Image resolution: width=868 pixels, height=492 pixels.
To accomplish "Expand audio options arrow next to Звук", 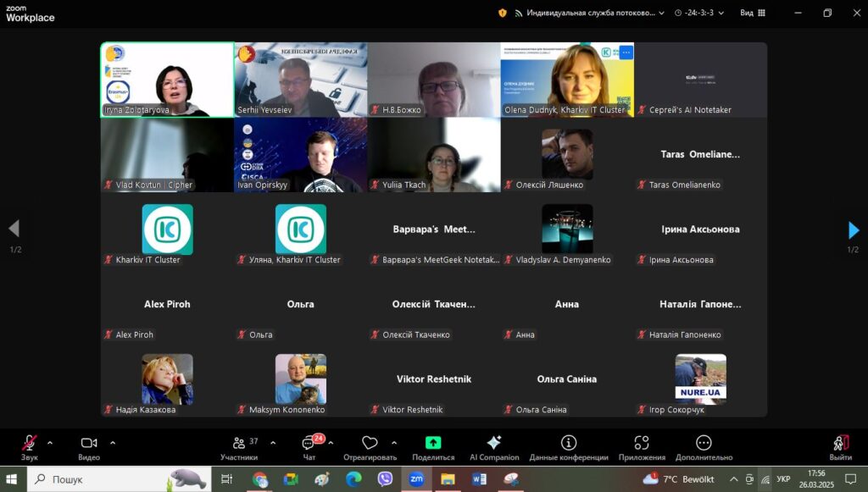I will (50, 443).
